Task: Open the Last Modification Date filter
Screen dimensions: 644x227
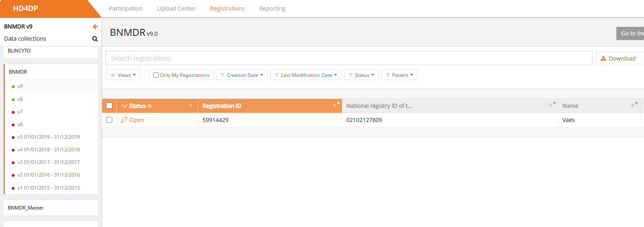Action: click(307, 75)
